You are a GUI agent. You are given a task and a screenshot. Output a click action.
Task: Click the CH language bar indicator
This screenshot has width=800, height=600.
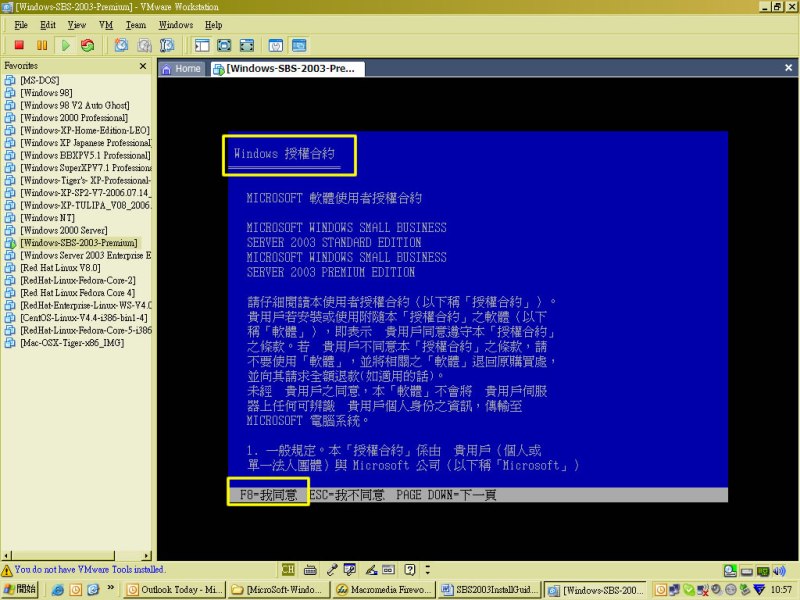tap(288, 569)
